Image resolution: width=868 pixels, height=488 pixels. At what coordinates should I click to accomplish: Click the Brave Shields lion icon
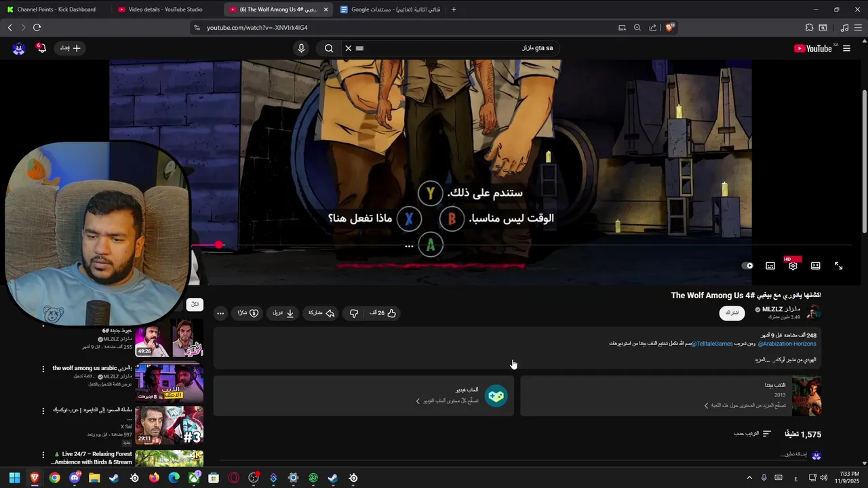tap(670, 27)
